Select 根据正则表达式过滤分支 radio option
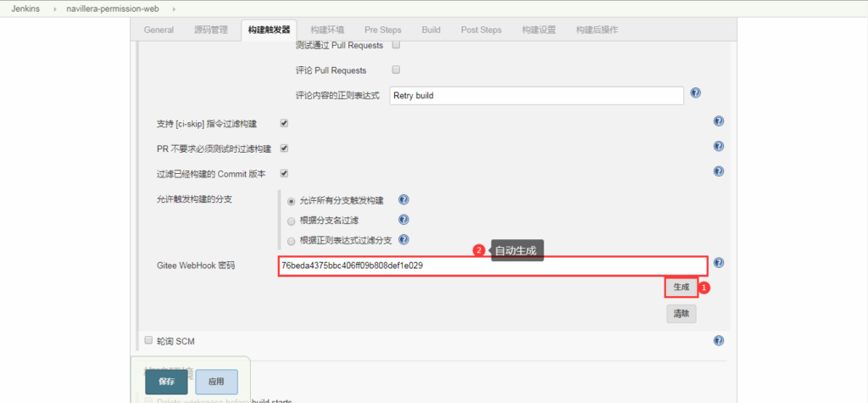 click(292, 241)
